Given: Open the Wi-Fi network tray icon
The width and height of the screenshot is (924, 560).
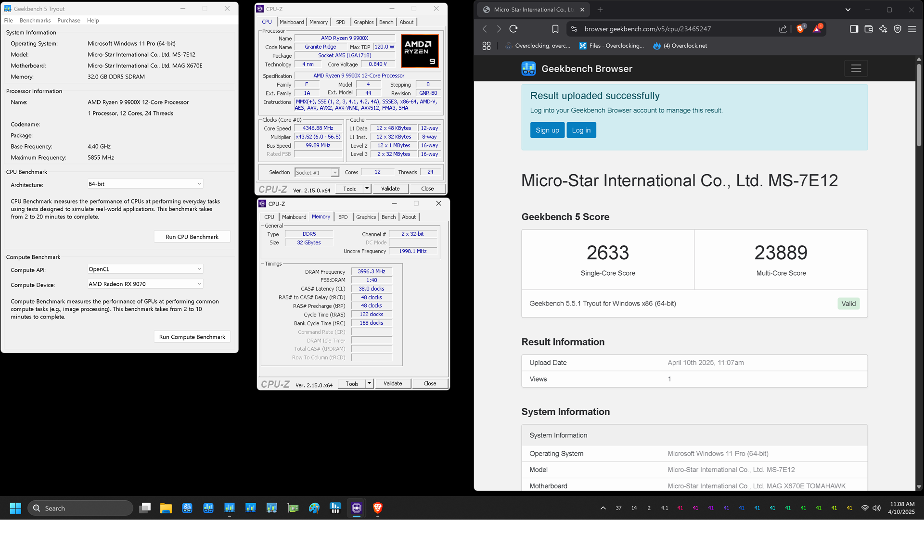Looking at the screenshot, I should [x=865, y=508].
